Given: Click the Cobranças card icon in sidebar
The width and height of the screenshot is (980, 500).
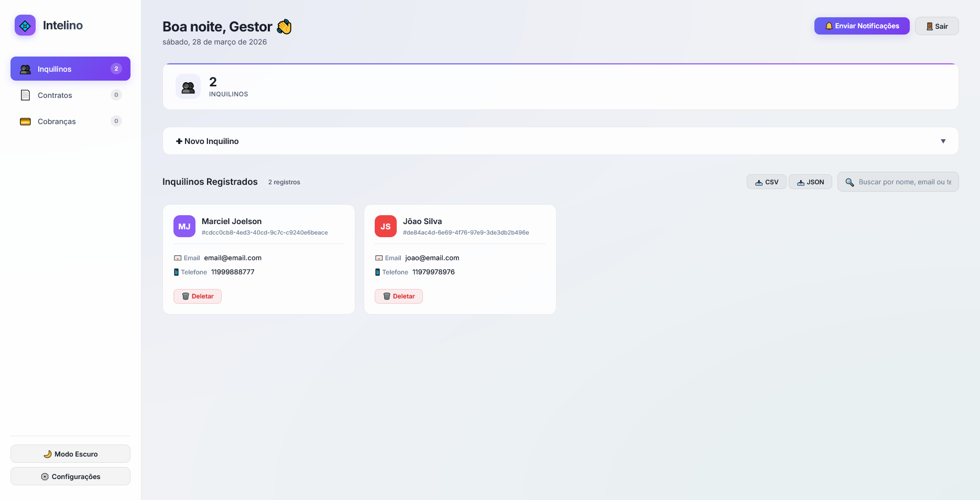Looking at the screenshot, I should pyautogui.click(x=25, y=121).
